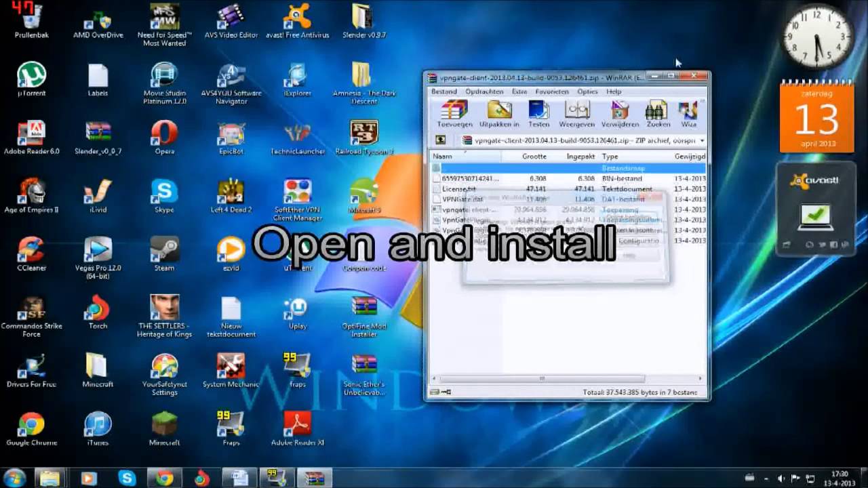Open the archive path dropdown arrow

tap(702, 140)
